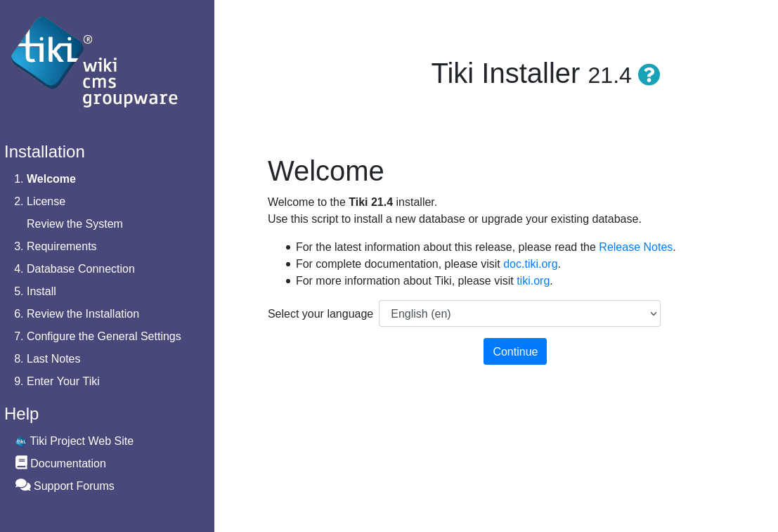This screenshot has width=778, height=532.
Task: Visit doc.tiki.org via its link
Action: tap(530, 264)
